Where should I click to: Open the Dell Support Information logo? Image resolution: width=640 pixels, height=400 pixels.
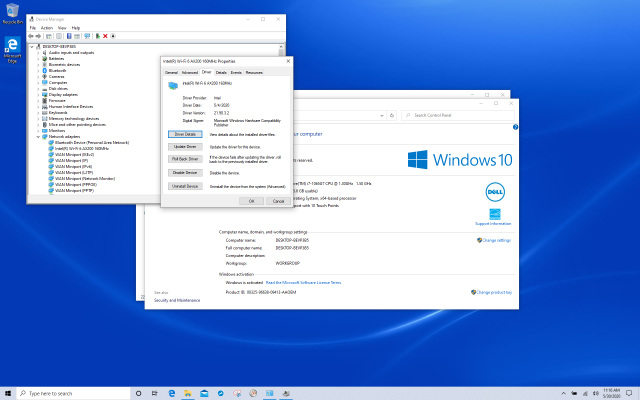coord(493,189)
